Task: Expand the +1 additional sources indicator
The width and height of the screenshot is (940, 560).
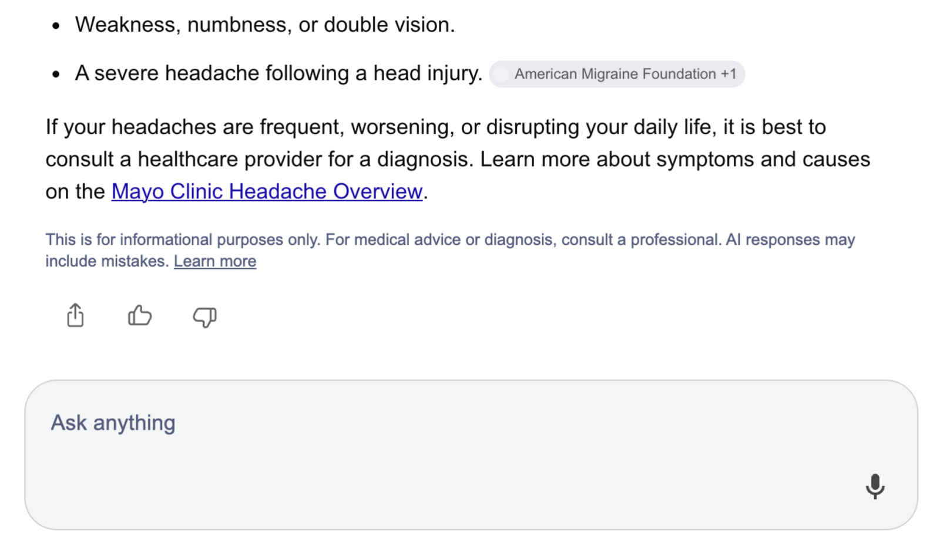Action: tap(728, 74)
